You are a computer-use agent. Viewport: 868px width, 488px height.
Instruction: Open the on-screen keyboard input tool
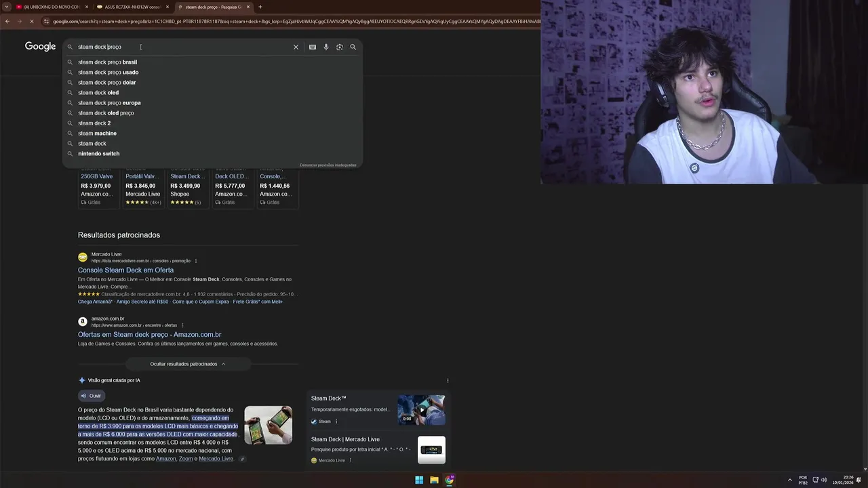pyautogui.click(x=313, y=47)
